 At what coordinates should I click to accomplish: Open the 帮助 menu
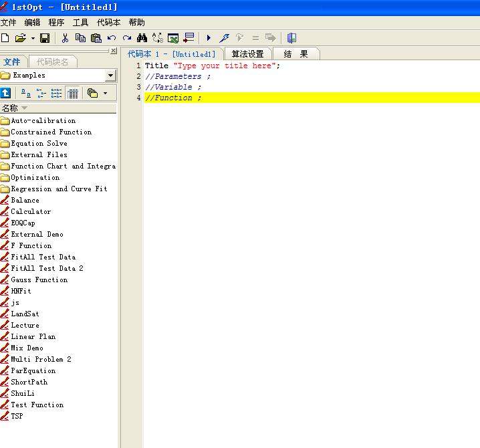137,22
